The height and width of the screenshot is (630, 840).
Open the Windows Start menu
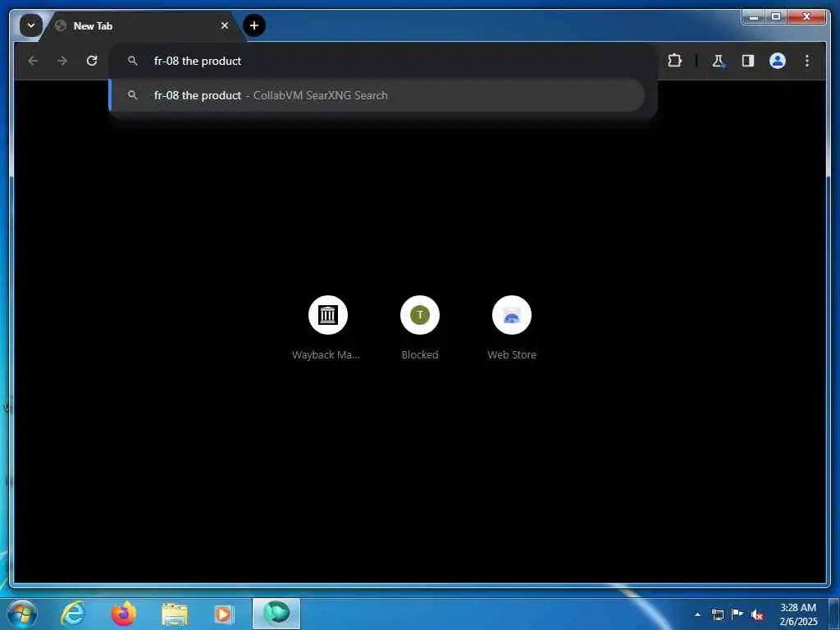tap(22, 614)
